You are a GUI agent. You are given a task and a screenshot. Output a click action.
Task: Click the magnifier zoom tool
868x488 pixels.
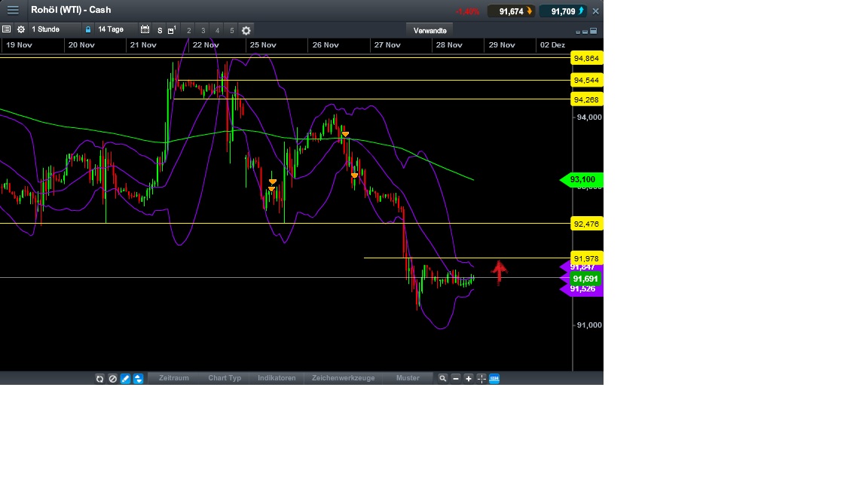coord(443,378)
